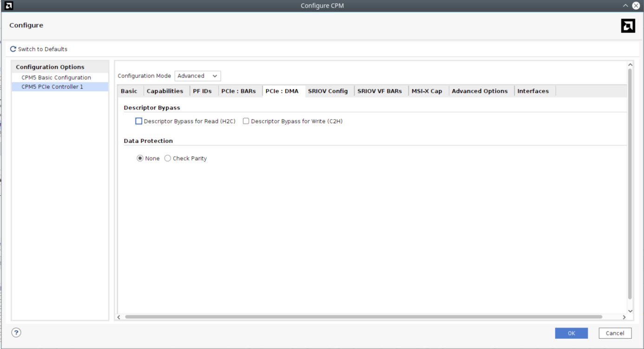Close the Configure CPM dialog window
Image resolution: width=644 pixels, height=349 pixels.
click(x=636, y=6)
